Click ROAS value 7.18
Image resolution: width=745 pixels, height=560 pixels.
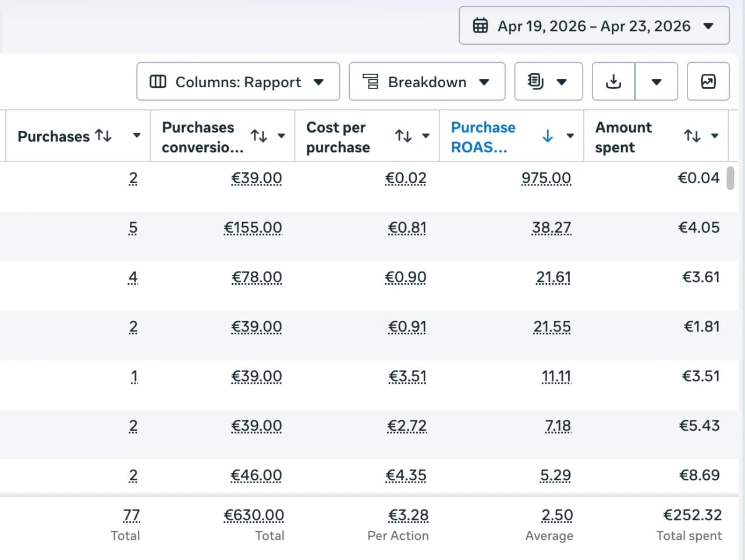point(558,426)
